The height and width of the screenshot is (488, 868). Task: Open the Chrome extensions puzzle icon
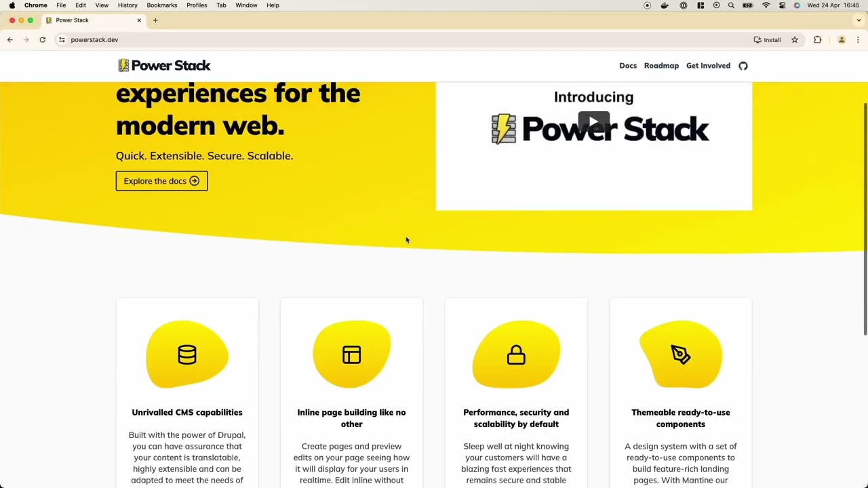click(x=817, y=40)
